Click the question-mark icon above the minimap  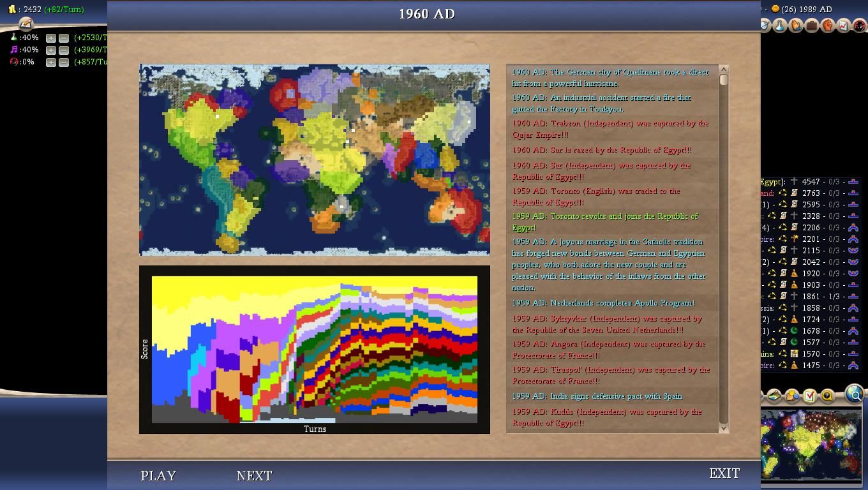pyautogui.click(x=827, y=396)
